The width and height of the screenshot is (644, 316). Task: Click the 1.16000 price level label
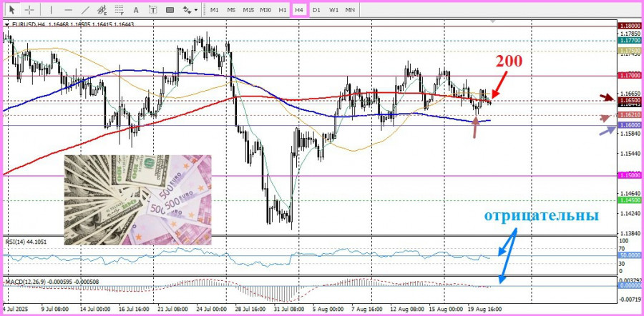pyautogui.click(x=630, y=125)
